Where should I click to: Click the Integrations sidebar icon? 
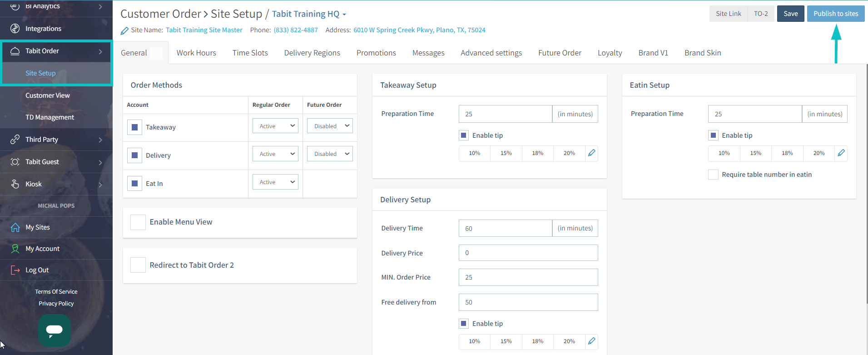click(15, 29)
